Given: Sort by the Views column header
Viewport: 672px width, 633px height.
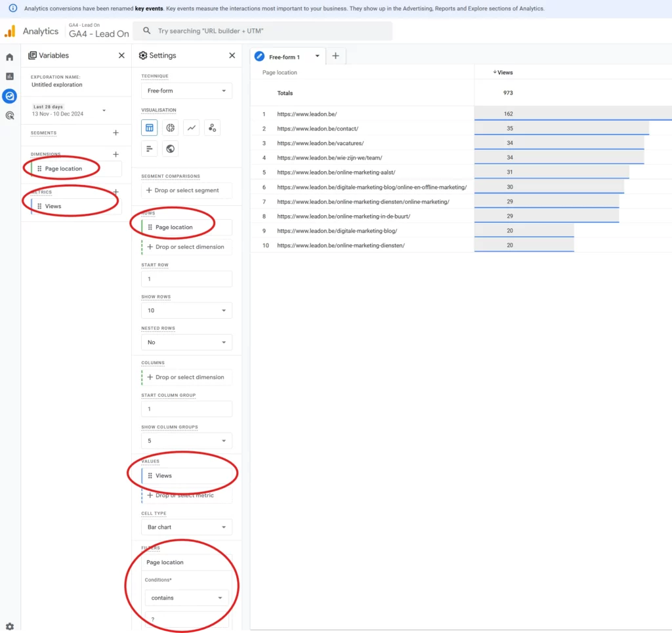Looking at the screenshot, I should pos(503,72).
